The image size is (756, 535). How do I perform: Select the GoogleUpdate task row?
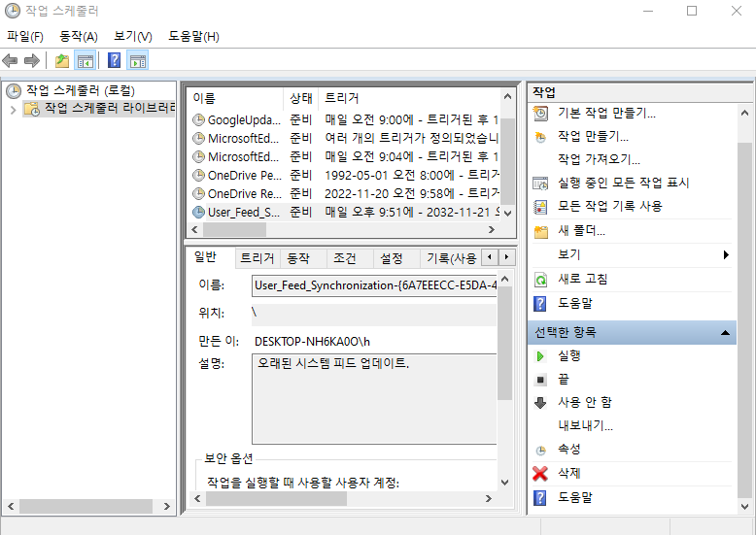[x=243, y=120]
